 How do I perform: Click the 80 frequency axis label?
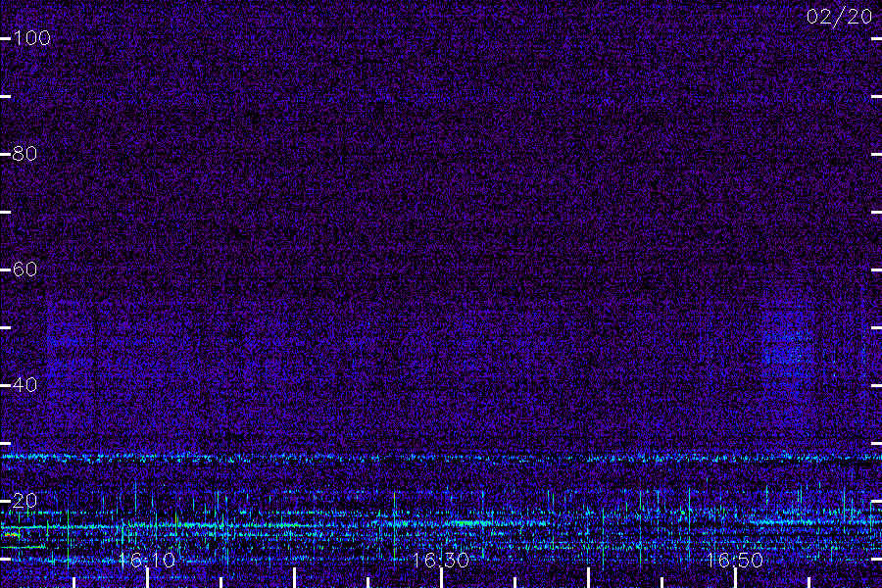click(x=24, y=154)
